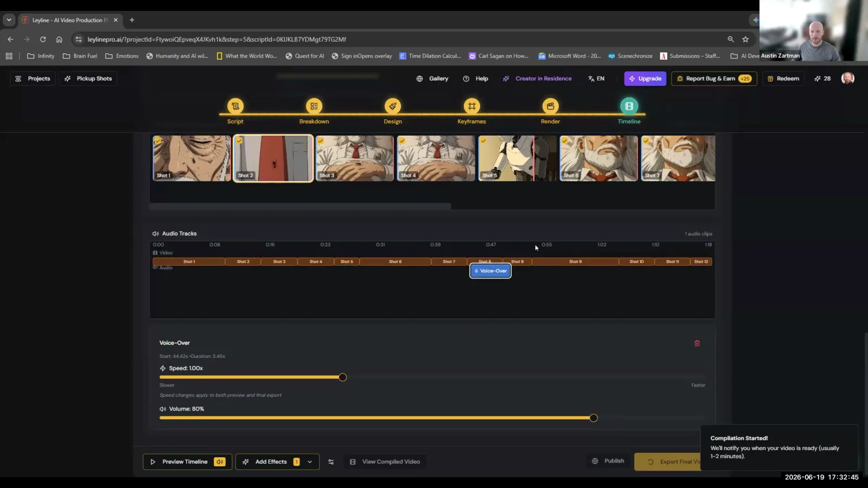Open the Render step icon
868x488 pixels.
click(x=550, y=106)
